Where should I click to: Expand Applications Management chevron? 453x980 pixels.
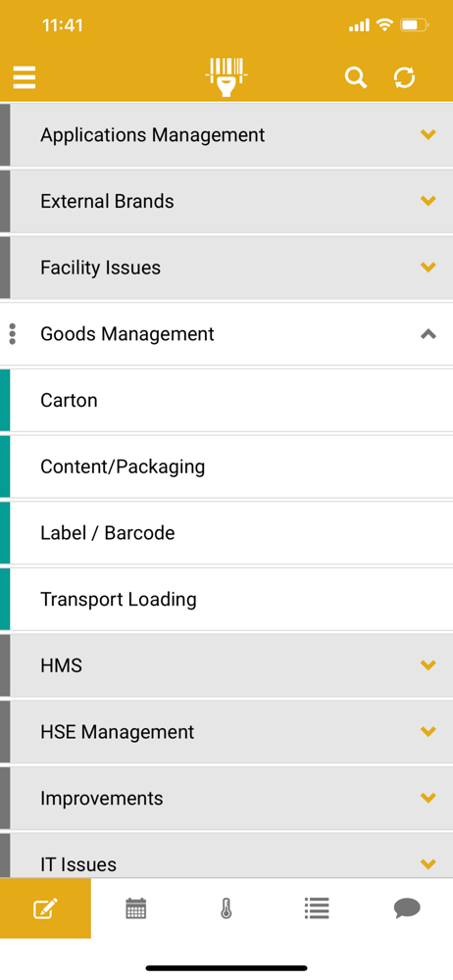tap(428, 134)
